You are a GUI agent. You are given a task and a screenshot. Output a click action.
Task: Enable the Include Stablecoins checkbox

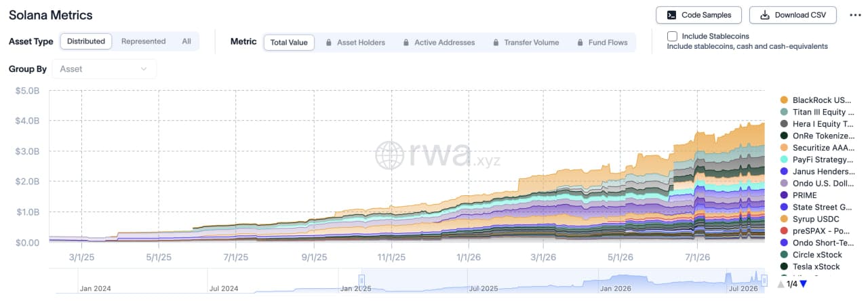(x=672, y=36)
